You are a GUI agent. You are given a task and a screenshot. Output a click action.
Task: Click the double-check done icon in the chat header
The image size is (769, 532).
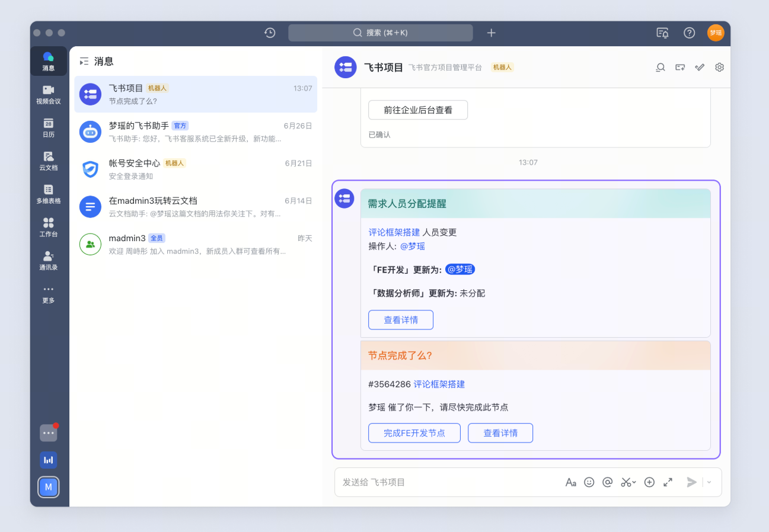click(700, 68)
